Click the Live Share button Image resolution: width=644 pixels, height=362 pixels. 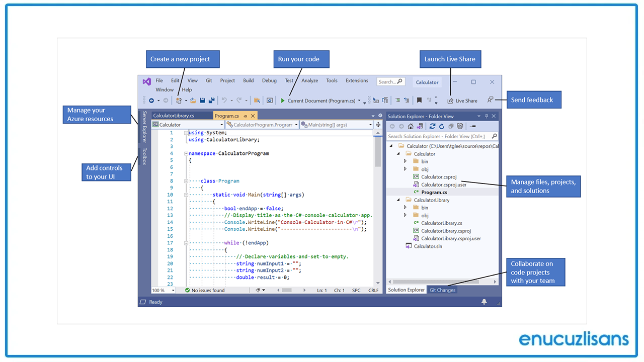tap(462, 101)
